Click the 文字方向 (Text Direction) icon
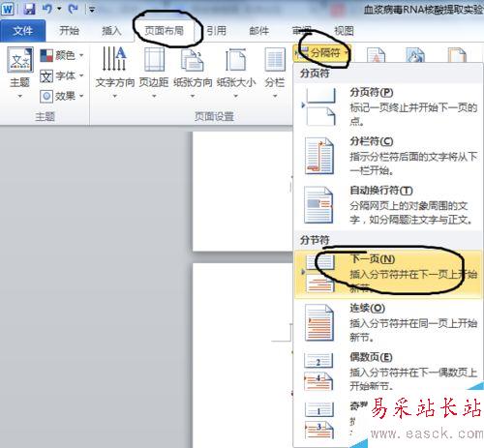The width and height of the screenshot is (484, 448). (x=114, y=59)
